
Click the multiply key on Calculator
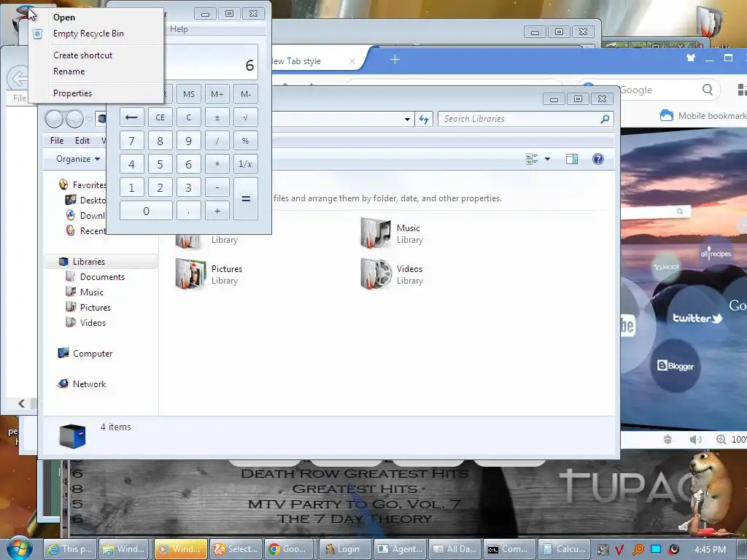click(x=217, y=164)
